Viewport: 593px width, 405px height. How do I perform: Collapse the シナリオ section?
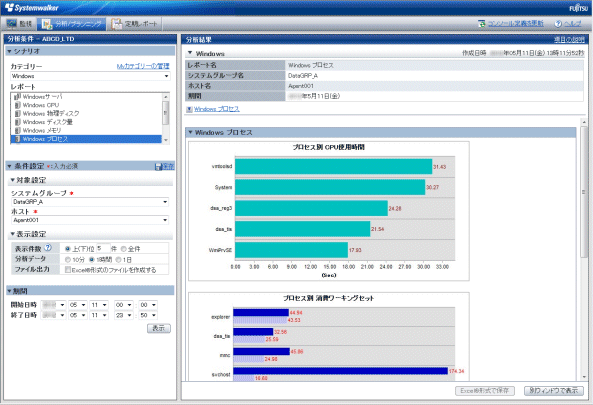tap(9, 51)
